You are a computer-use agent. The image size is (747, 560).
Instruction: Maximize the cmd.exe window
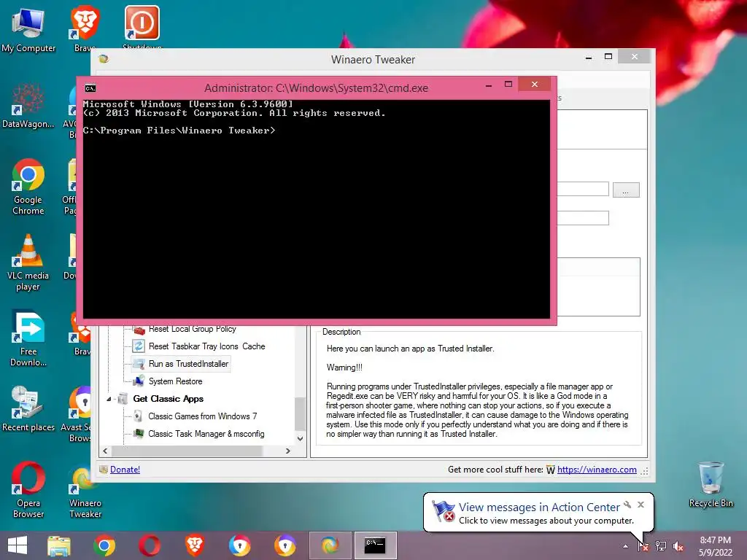pos(508,85)
